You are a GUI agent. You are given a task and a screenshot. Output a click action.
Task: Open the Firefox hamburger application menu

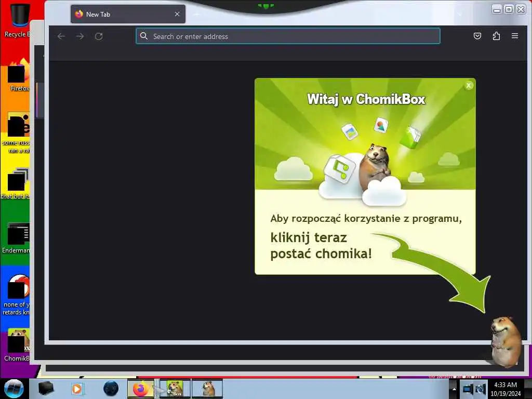(515, 36)
